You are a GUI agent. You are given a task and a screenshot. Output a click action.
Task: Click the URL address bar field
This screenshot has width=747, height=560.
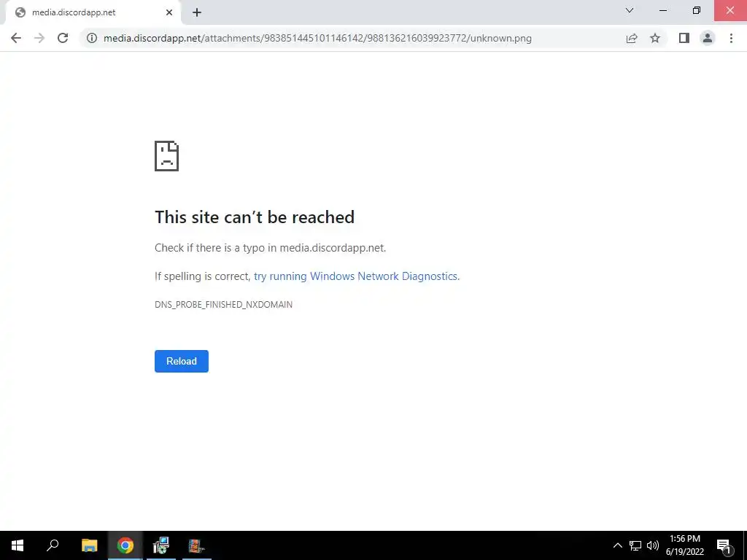[352, 38]
